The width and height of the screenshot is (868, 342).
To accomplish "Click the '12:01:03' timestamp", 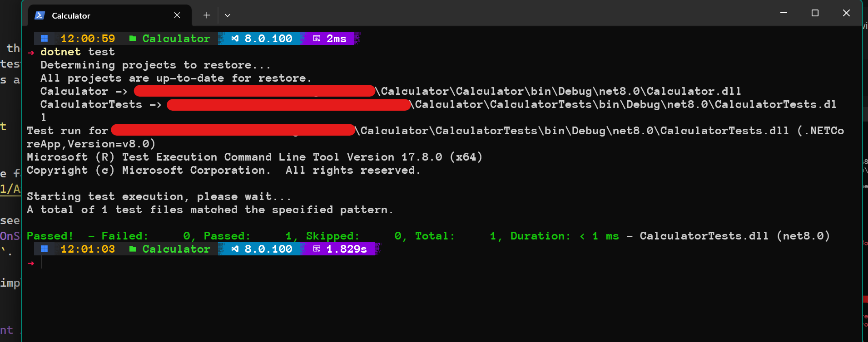I will [x=88, y=249].
